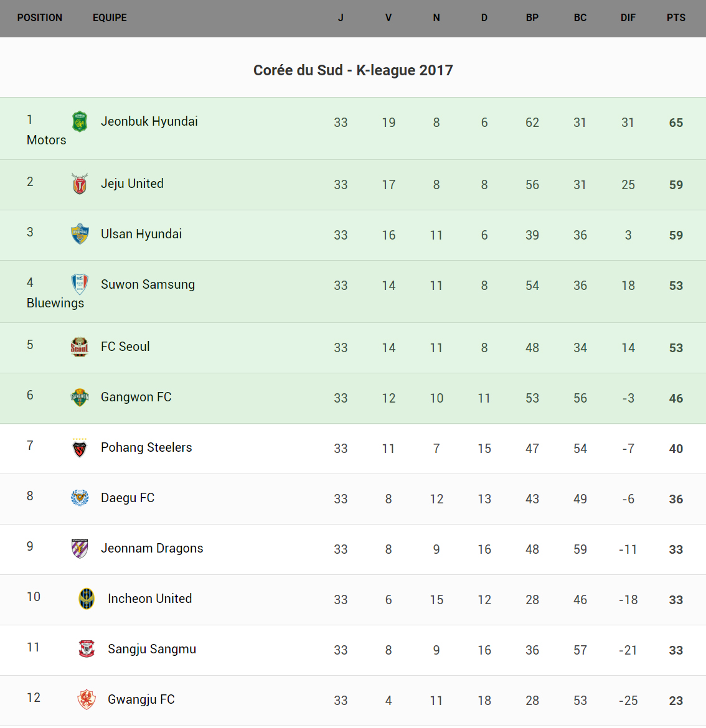Select the Incheon United team crest
Viewport: 706px width, 728px height.
87,599
